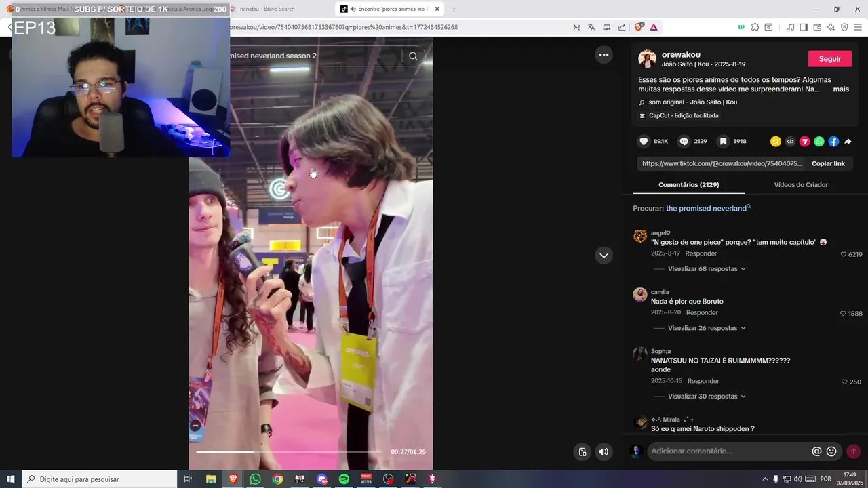
Task: Open the Brave VPN shield icon
Action: (844, 27)
